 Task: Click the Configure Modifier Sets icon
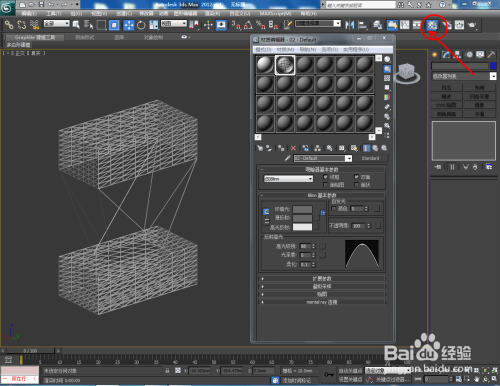[x=489, y=167]
